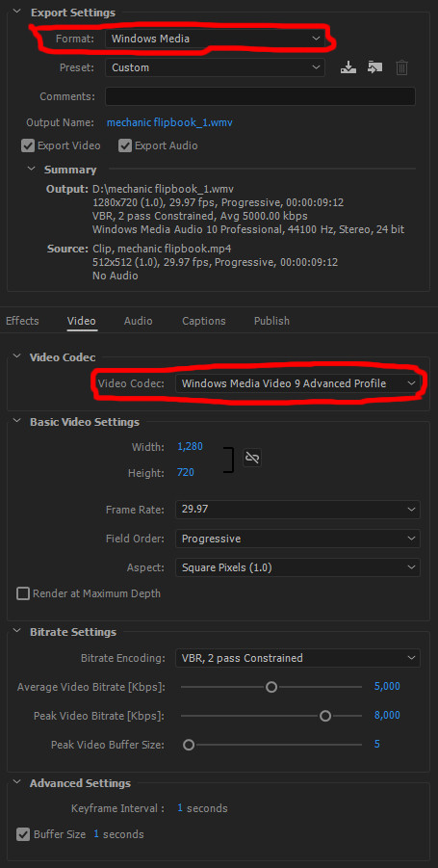Viewport: 438px width, 868px height.
Task: Open the Publish tab
Action: pos(271,321)
